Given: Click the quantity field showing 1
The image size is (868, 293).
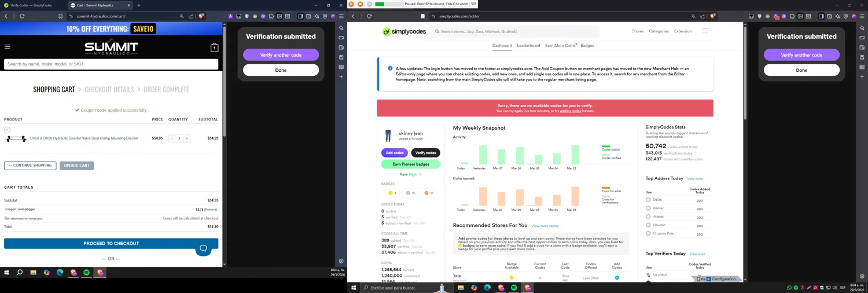Looking at the screenshot, I should pyautogui.click(x=179, y=138).
